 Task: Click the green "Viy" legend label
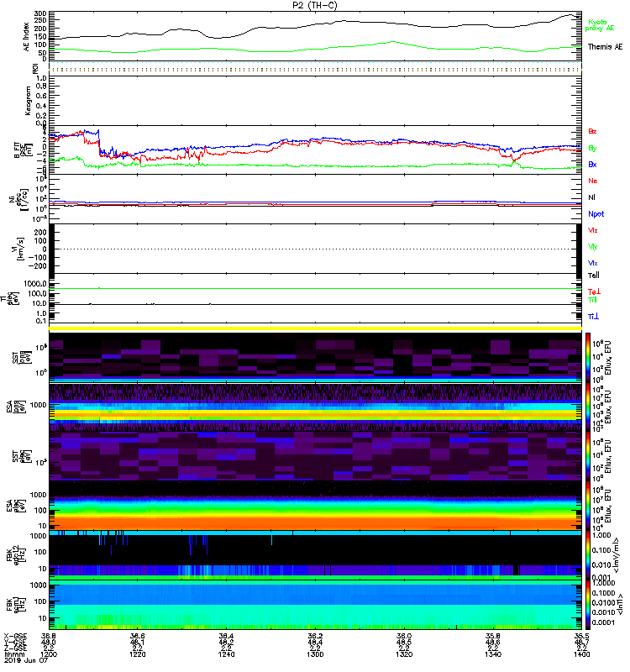click(592, 247)
